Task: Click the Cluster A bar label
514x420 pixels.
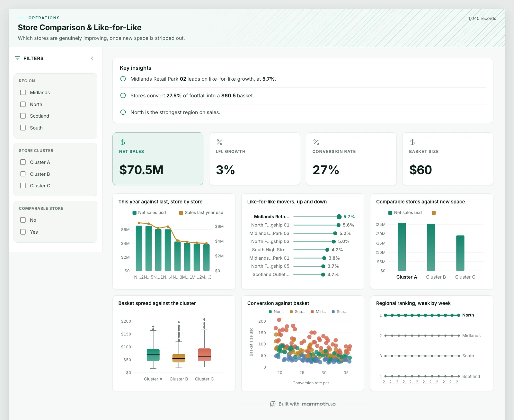Action: click(407, 277)
